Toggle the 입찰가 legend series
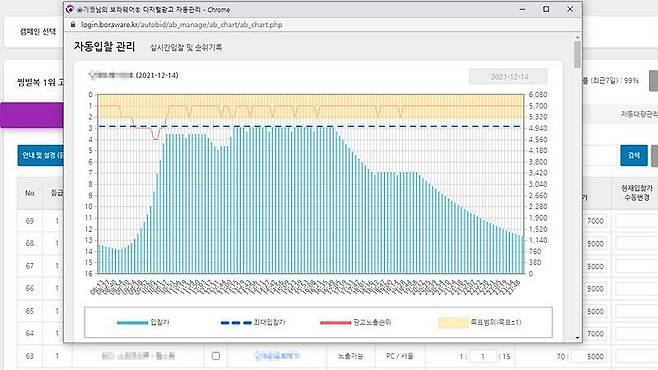Screen dimensions: 658x370 143,322
